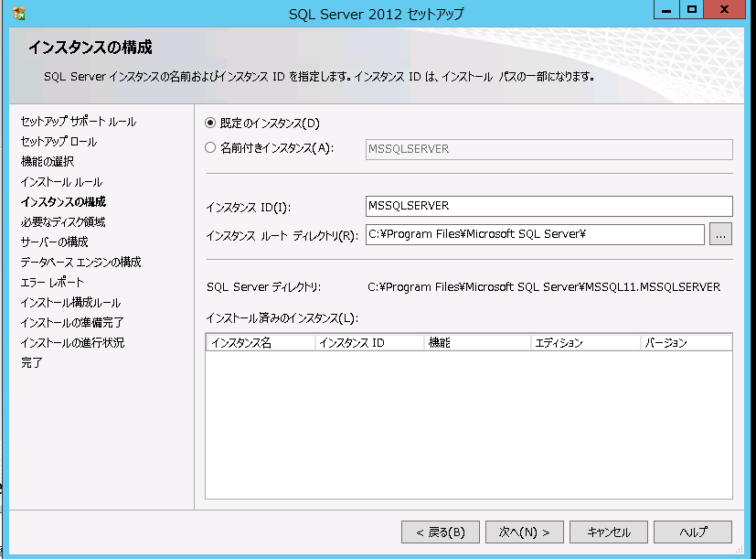Click the window resize grip in the corner
Screen dimensions: 756x559
740,549
